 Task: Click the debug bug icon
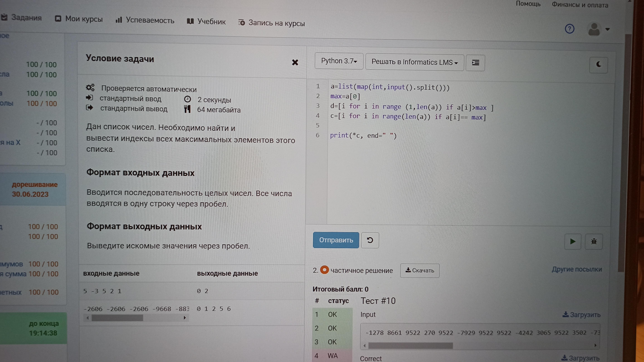click(x=593, y=242)
